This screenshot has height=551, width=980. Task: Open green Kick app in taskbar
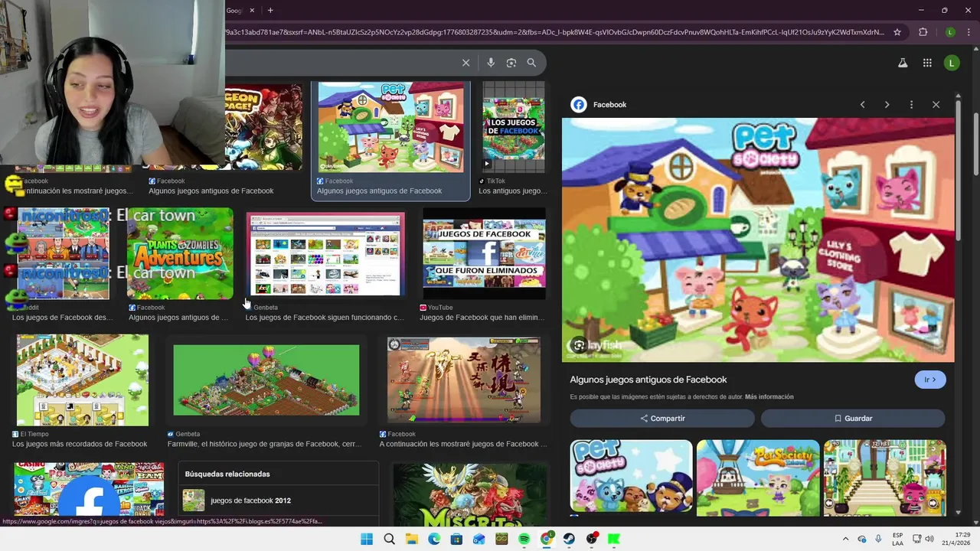click(614, 539)
